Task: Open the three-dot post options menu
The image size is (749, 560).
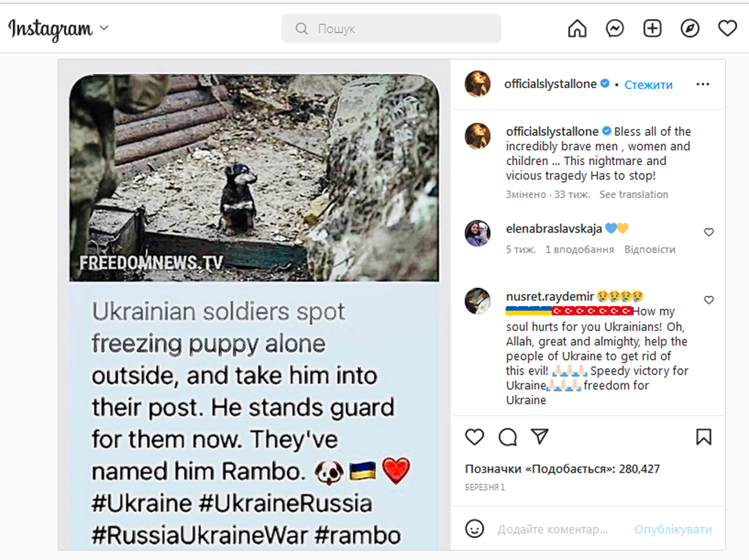Action: point(703,84)
